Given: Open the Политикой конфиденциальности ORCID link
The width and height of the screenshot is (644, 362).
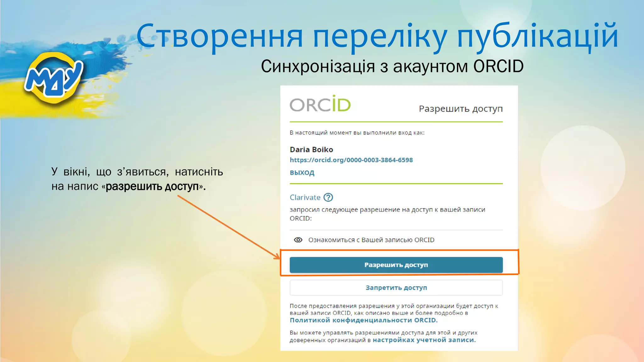Looking at the screenshot, I should click(364, 320).
